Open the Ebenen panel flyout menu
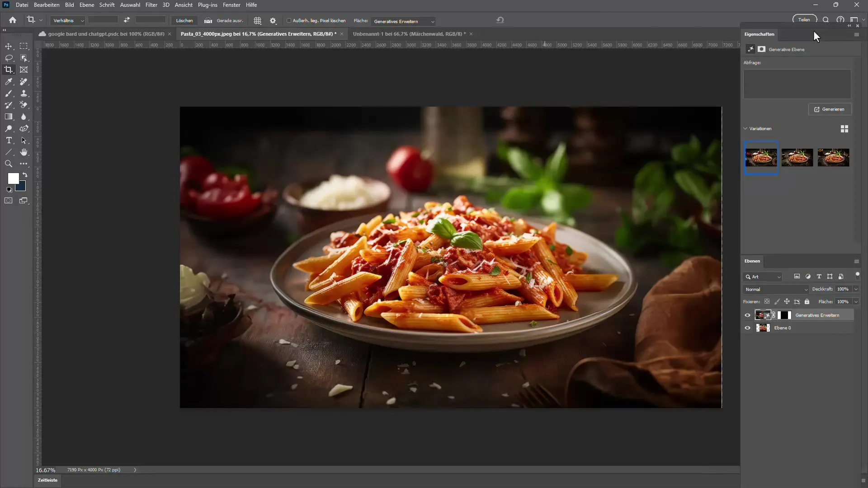This screenshot has width=868, height=488. 856,262
